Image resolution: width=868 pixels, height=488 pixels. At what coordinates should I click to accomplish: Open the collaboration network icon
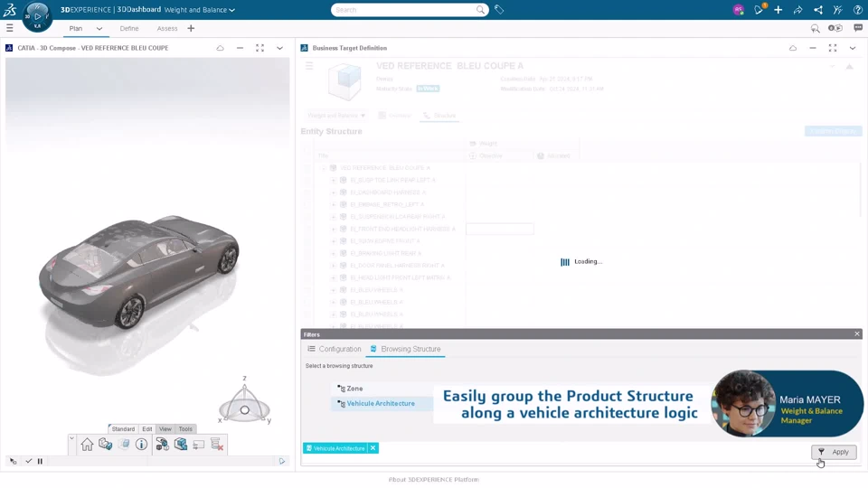(817, 9)
